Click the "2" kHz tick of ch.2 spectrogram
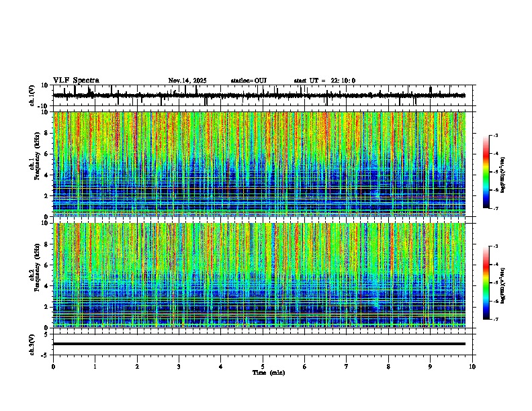Screen dimensions: 532x411 click(47, 307)
